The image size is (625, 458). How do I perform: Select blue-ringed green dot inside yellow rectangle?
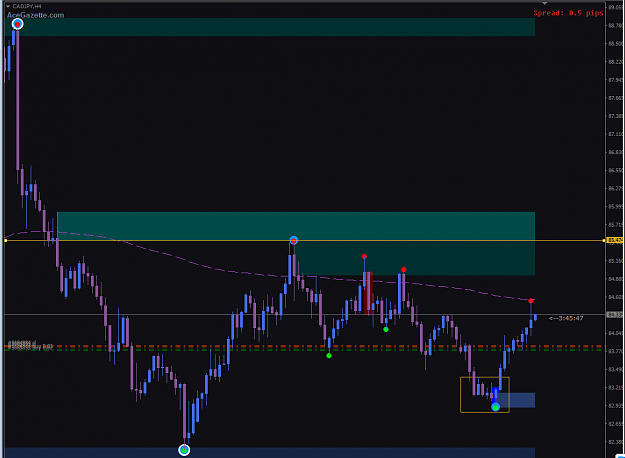point(495,407)
